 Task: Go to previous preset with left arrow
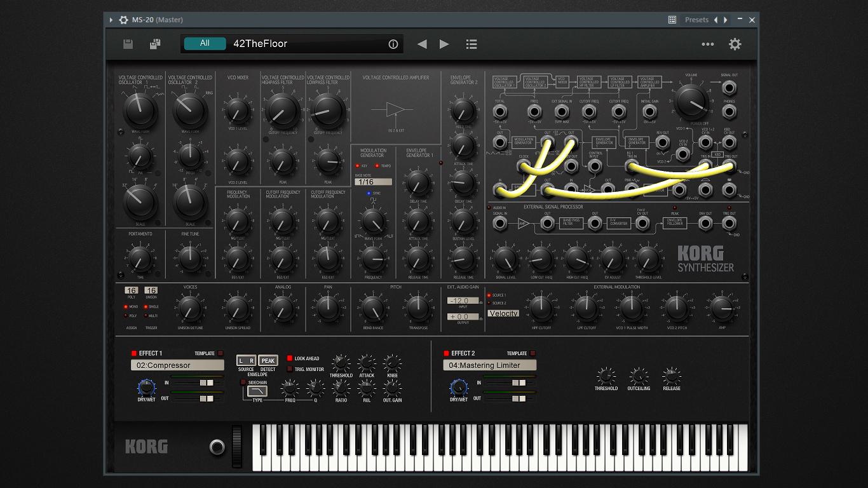click(422, 44)
